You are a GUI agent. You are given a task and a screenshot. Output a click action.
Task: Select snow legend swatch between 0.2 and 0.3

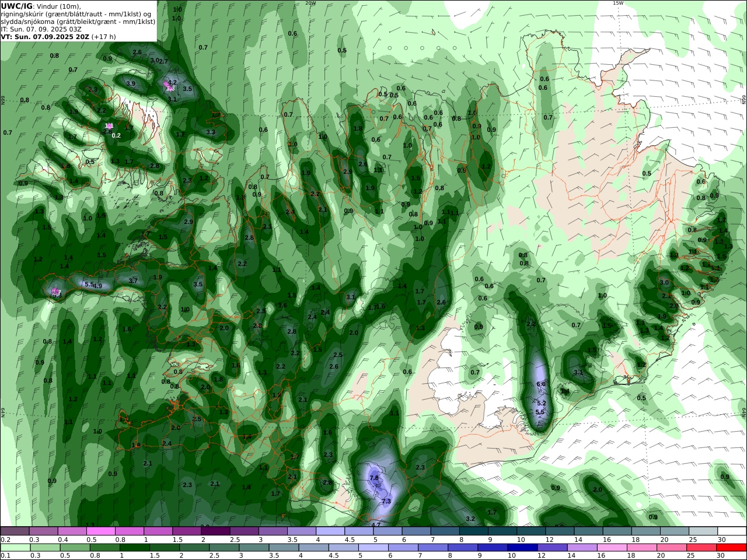(15, 531)
